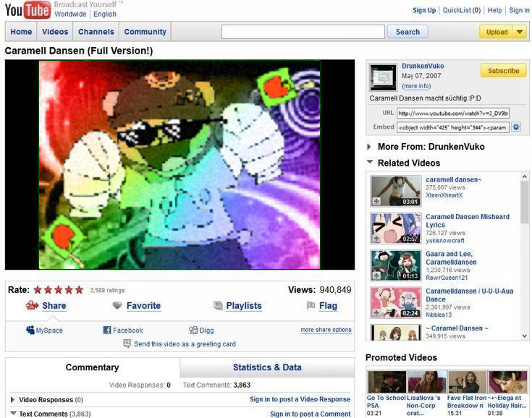Viewport: 532px width, 418px height.
Task: Click Send this video as greeting card
Action: click(x=185, y=344)
